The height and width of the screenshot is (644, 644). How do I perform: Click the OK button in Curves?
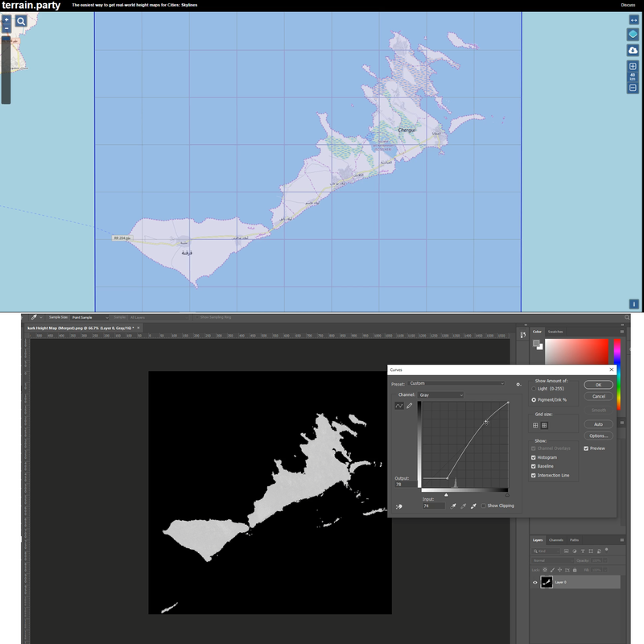pos(598,385)
